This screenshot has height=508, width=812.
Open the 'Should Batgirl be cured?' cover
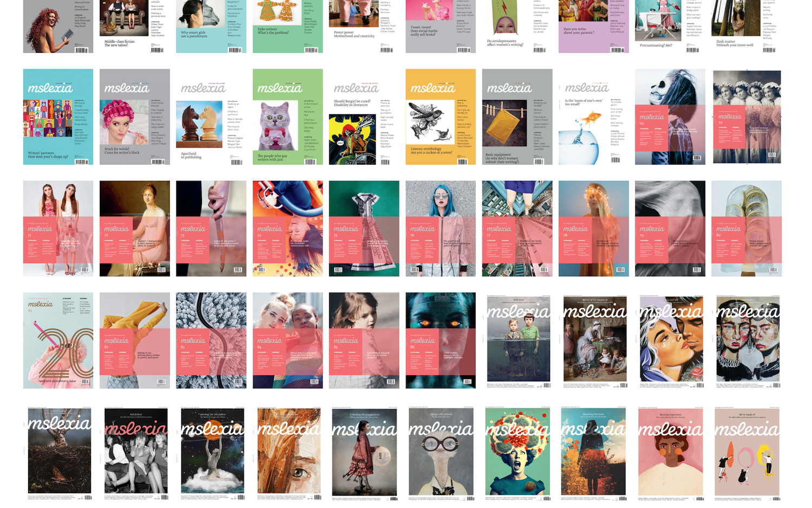tap(364, 116)
